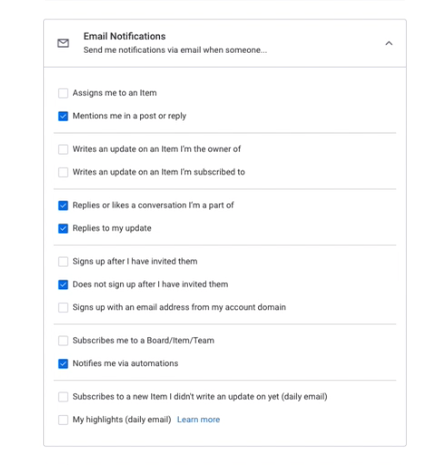Check 'Subscribes to a new Item' daily email option
446x465 pixels.
tap(63, 397)
